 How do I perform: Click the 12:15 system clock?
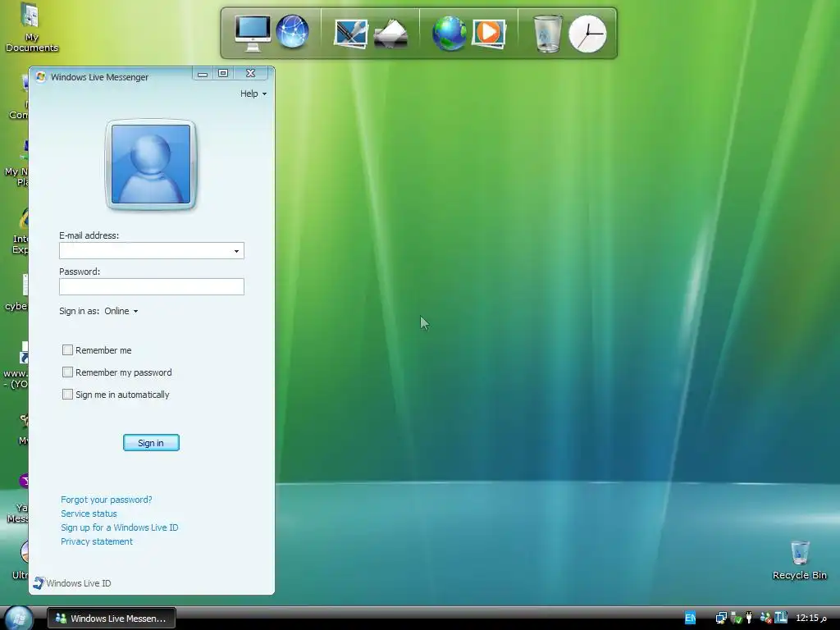tap(811, 619)
